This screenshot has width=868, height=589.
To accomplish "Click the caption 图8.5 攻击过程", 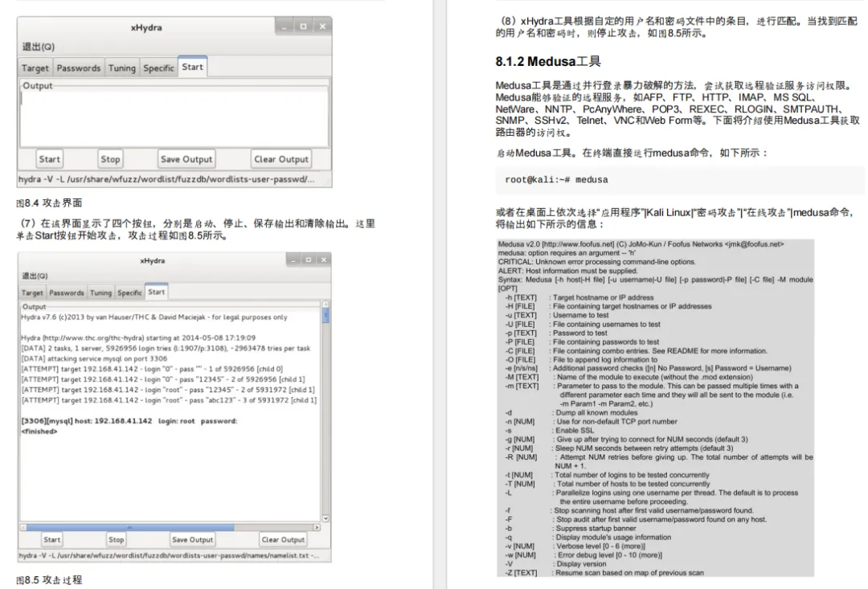I will pos(49,579).
